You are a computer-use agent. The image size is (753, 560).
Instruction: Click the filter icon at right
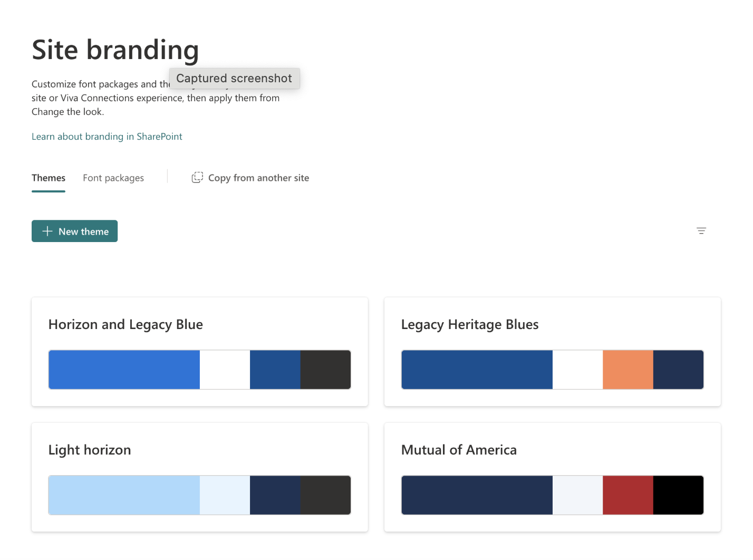(701, 231)
